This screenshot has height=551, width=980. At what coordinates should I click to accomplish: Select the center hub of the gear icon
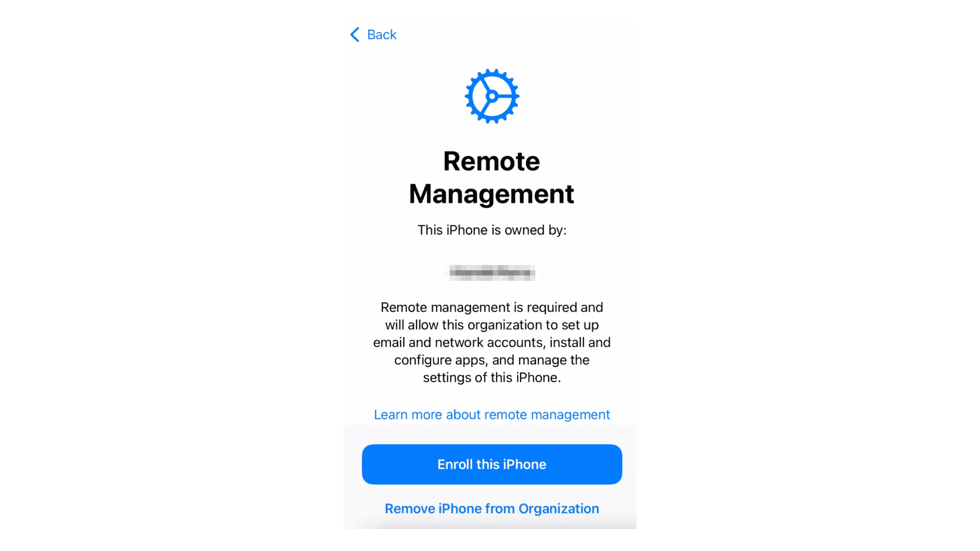coord(492,96)
